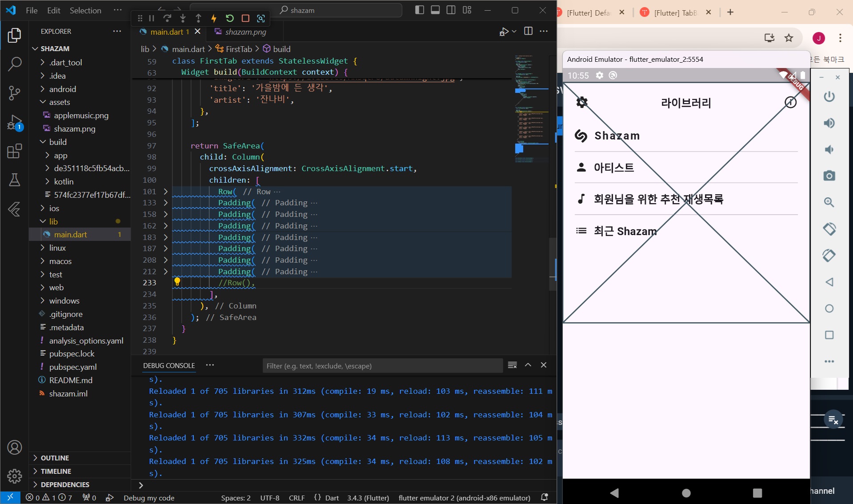The width and height of the screenshot is (853, 504).
Task: Pause the debug session
Action: point(152,18)
